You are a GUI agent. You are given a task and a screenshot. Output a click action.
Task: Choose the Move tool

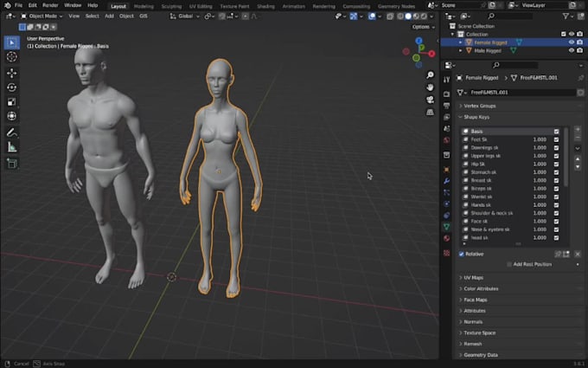(x=11, y=74)
